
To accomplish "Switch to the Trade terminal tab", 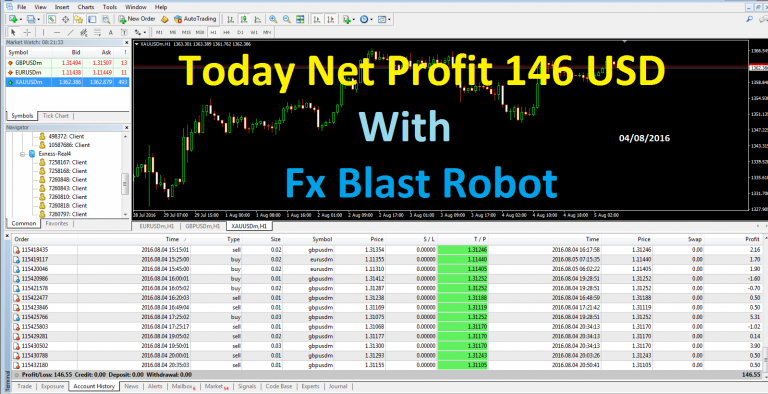I will pos(24,386).
